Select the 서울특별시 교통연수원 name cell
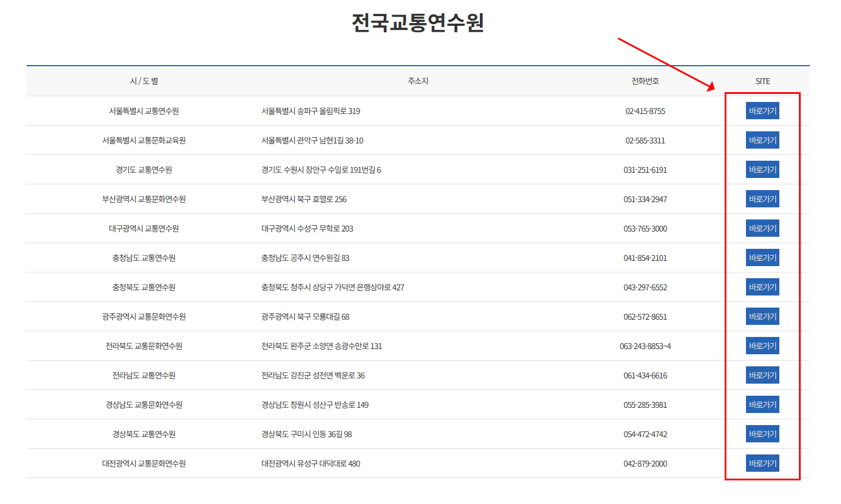 [144, 111]
